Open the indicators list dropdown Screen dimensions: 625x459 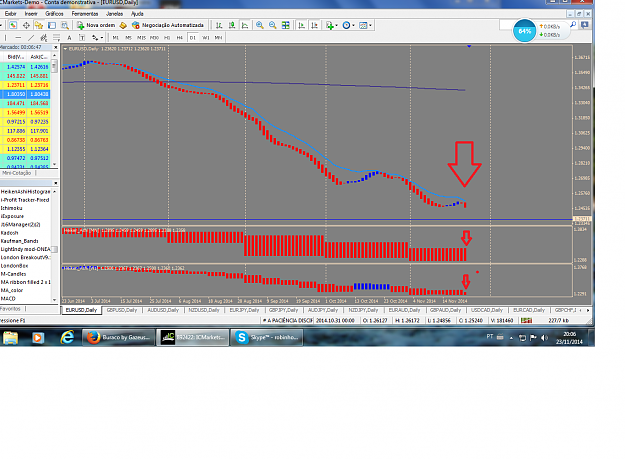click(x=332, y=25)
